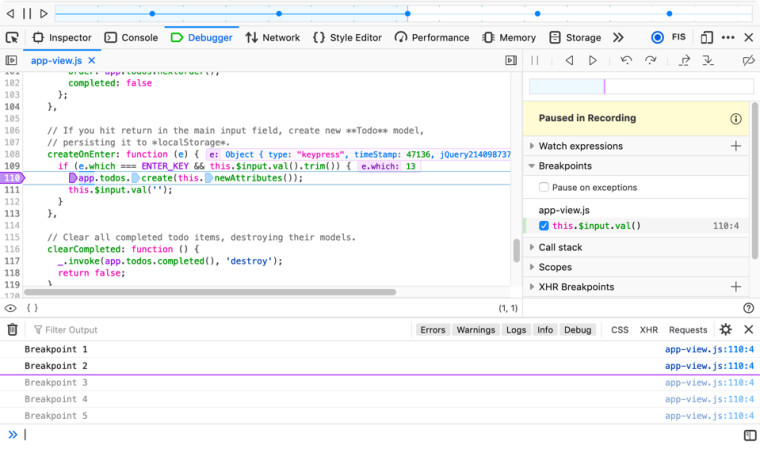Toggle the sources sidebar pane icon
Image resolution: width=760 pixels, height=453 pixels.
click(x=12, y=61)
